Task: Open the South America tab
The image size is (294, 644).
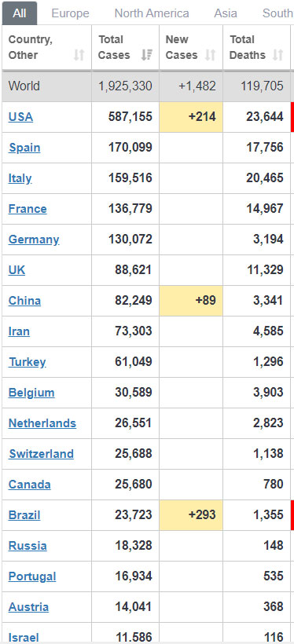Action: click(277, 13)
